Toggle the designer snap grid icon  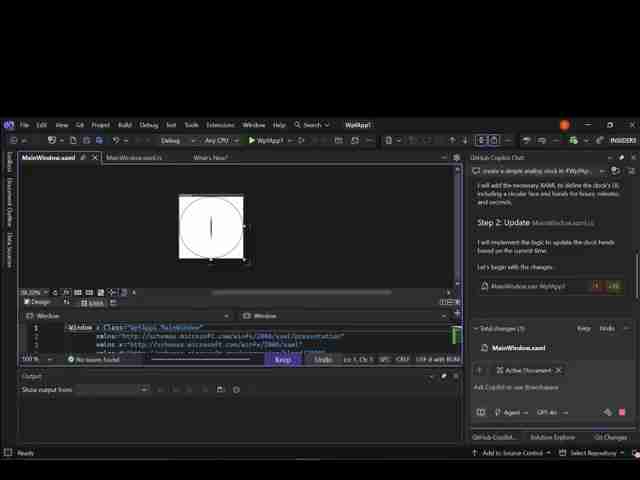pos(78,293)
